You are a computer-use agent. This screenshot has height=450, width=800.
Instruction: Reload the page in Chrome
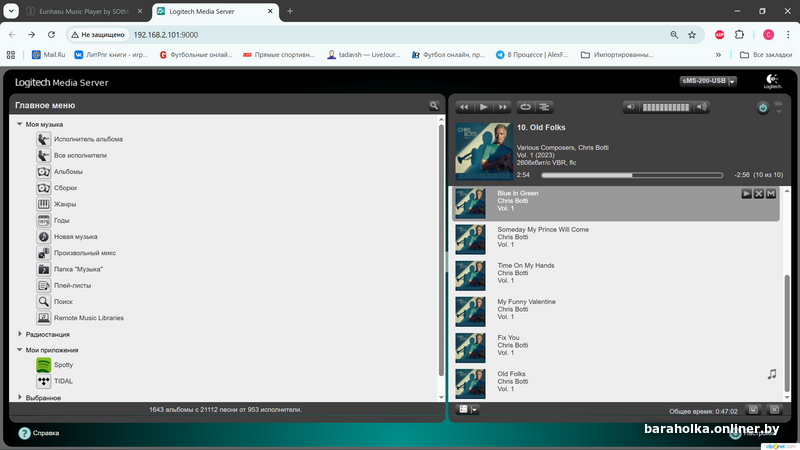coord(52,35)
